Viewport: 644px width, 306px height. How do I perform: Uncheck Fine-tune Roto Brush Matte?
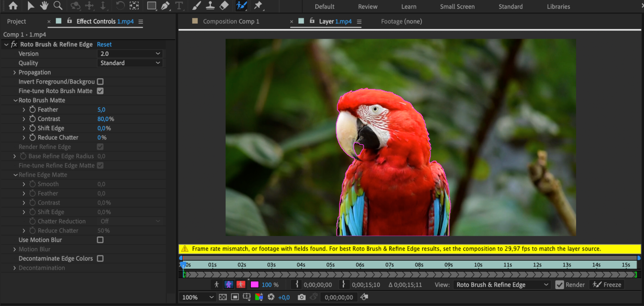pyautogui.click(x=100, y=91)
